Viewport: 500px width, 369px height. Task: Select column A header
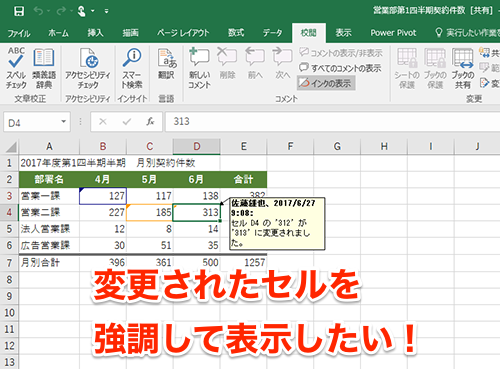(x=49, y=147)
